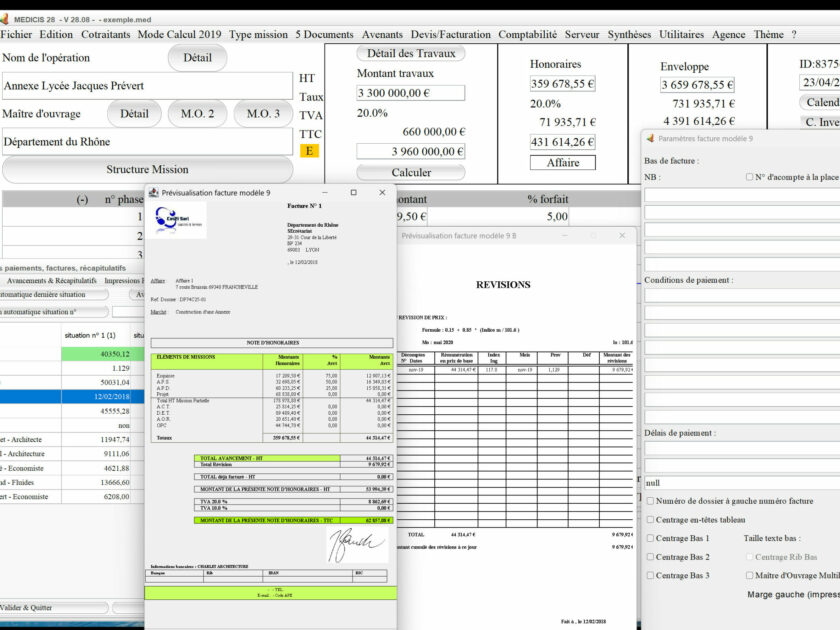Select the green cell 40350,12
Image resolution: width=840 pixels, height=630 pixels.
[x=103, y=354]
